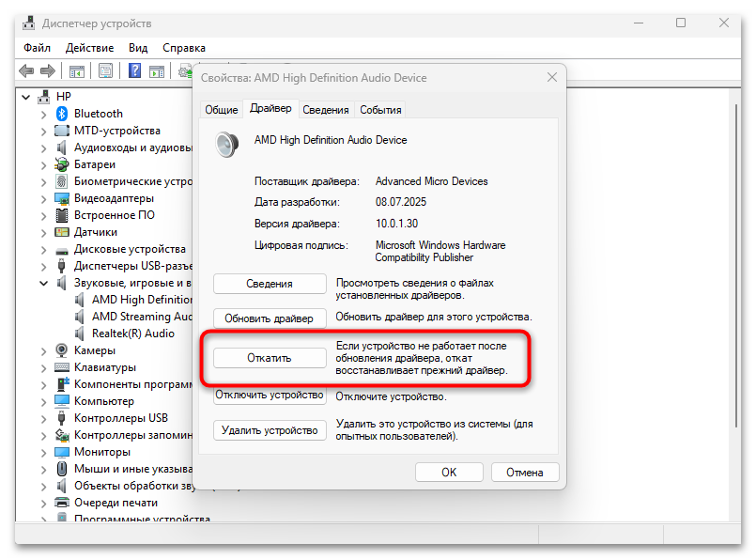The width and height of the screenshot is (756, 559).
Task: Click the Встроенное ПО chip icon
Action: click(62, 215)
